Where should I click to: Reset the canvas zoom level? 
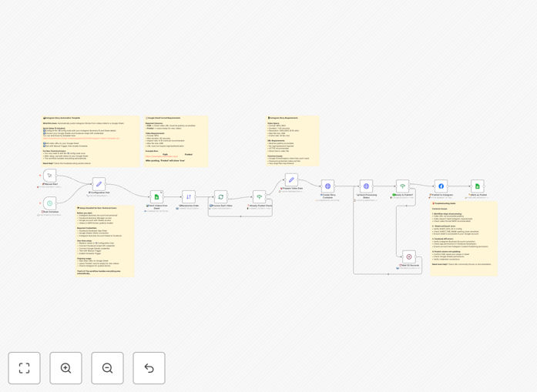click(x=149, y=368)
